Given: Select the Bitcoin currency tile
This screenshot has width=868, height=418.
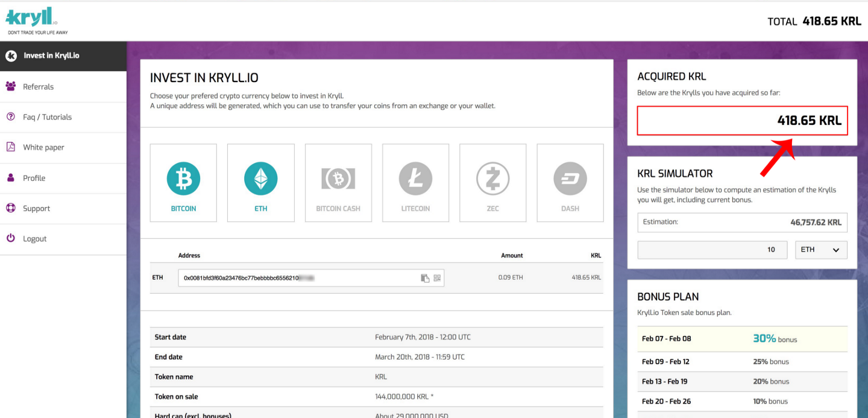Looking at the screenshot, I should (183, 183).
